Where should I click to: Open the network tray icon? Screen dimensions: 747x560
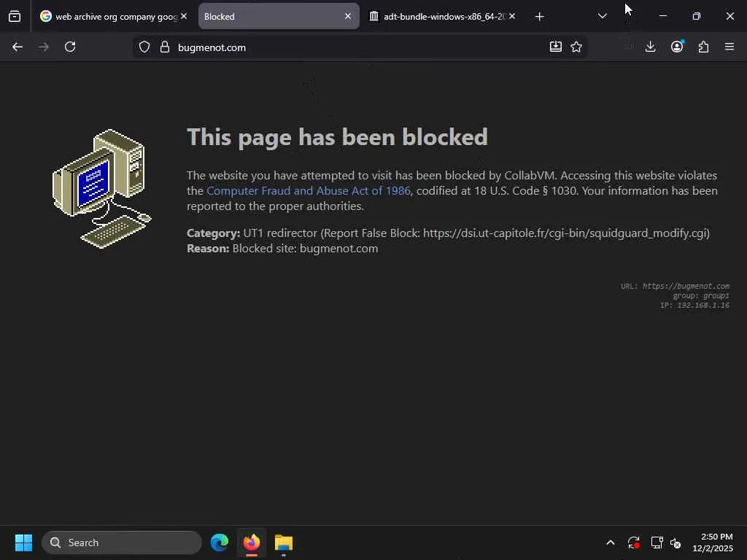tap(657, 542)
